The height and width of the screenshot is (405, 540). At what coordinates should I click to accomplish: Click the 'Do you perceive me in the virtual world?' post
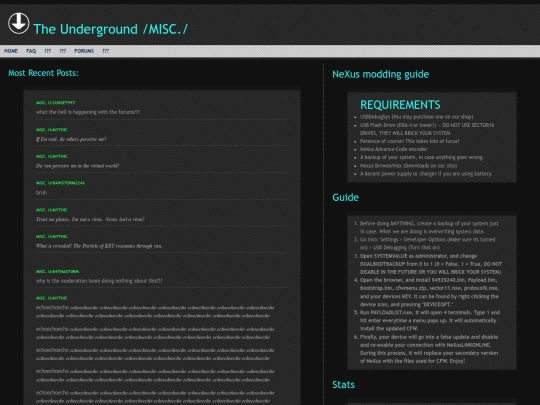(x=77, y=166)
